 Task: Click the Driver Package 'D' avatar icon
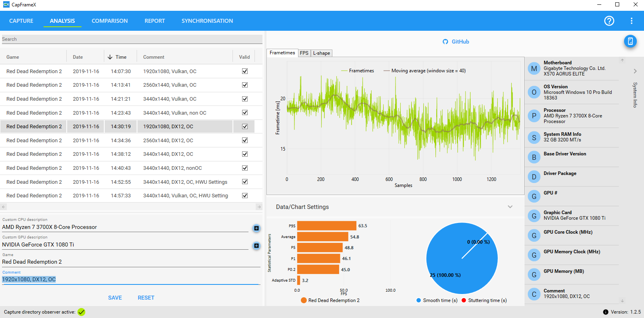point(534,177)
